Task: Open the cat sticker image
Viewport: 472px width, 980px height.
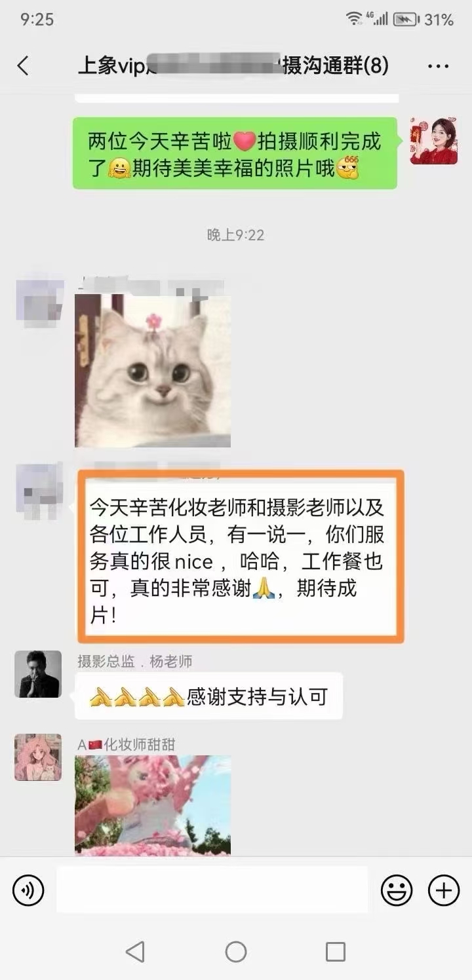Action: (153, 371)
